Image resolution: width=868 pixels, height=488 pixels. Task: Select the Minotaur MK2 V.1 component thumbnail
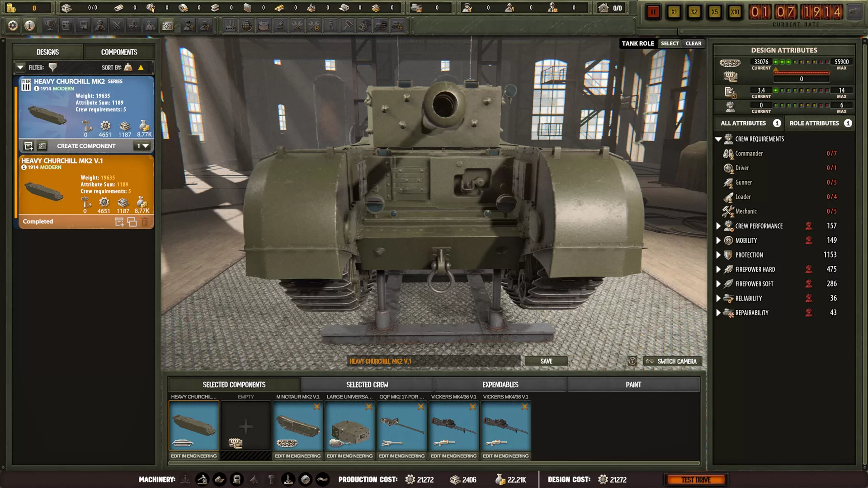297,425
